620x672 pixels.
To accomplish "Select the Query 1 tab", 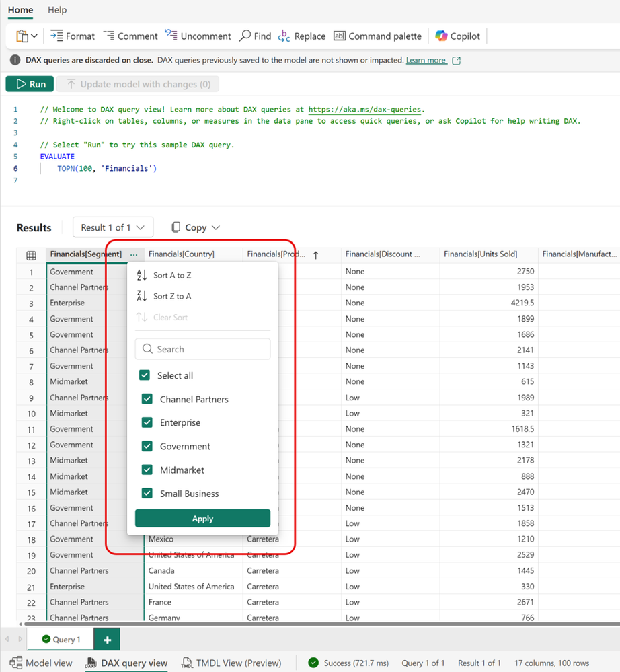I will point(61,640).
